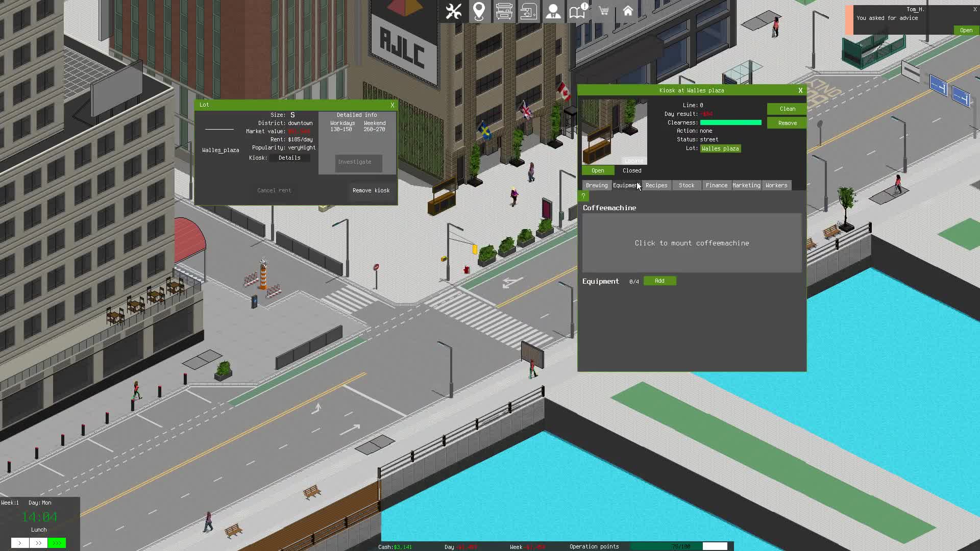Click the green Cleanness progress bar
The image size is (980, 551).
coord(730,123)
